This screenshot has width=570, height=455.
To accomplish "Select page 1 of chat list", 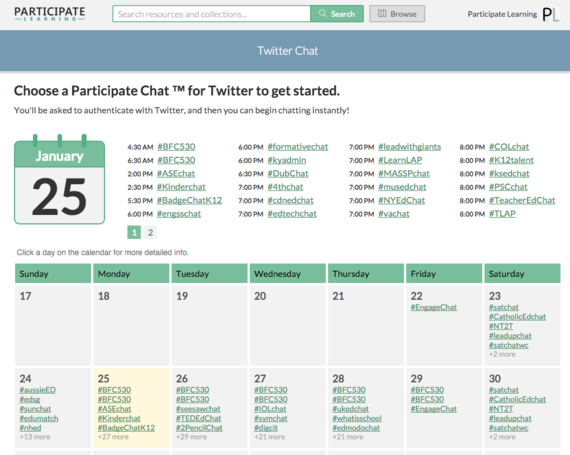I will click(134, 232).
